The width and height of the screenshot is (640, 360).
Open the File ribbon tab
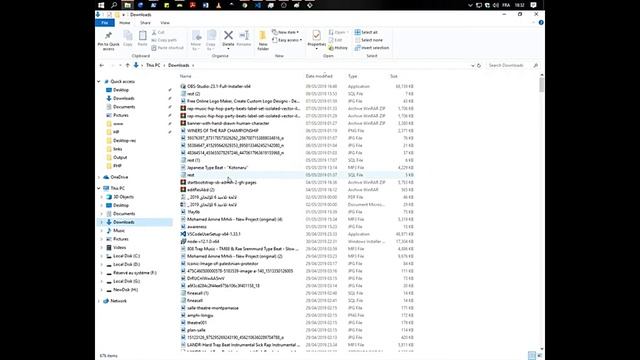click(104, 23)
